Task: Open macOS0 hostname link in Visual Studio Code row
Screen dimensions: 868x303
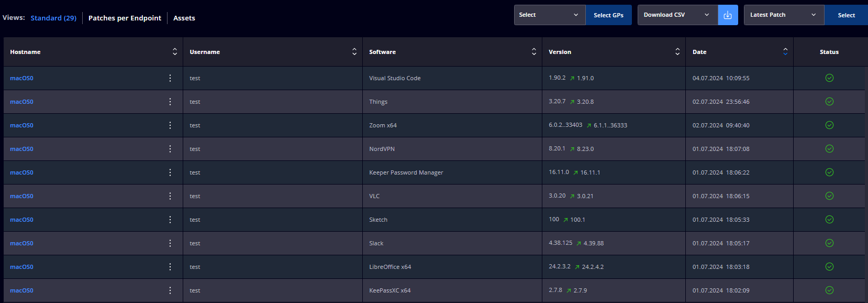Action: coord(21,78)
